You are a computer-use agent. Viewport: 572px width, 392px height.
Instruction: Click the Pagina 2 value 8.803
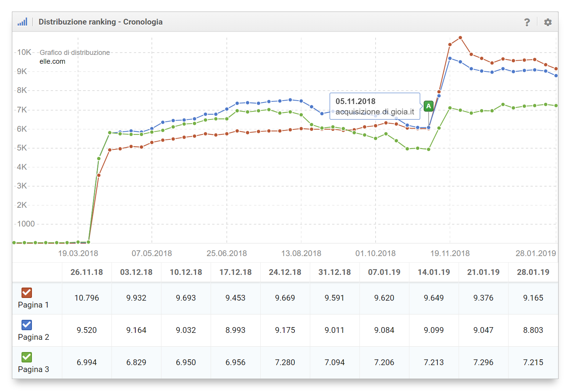click(x=533, y=330)
